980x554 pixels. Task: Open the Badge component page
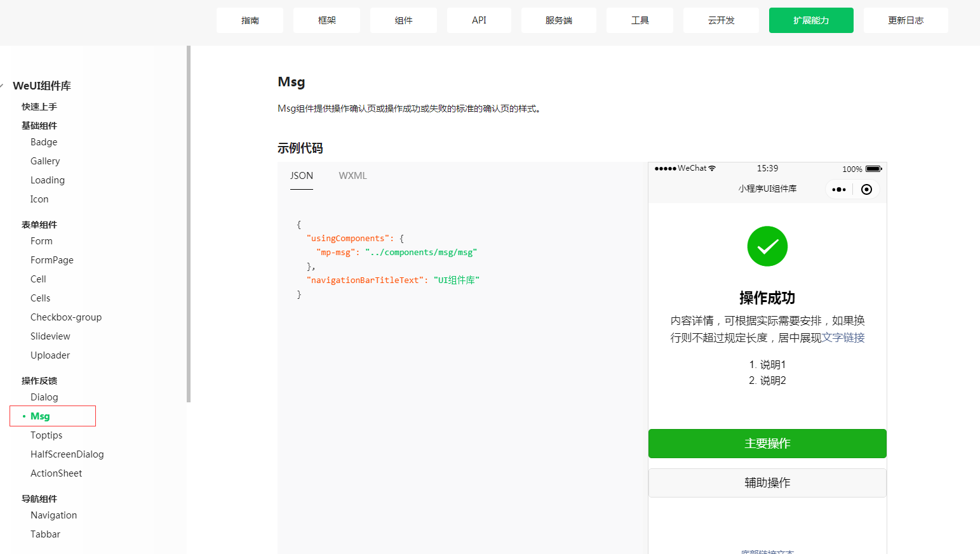click(44, 142)
